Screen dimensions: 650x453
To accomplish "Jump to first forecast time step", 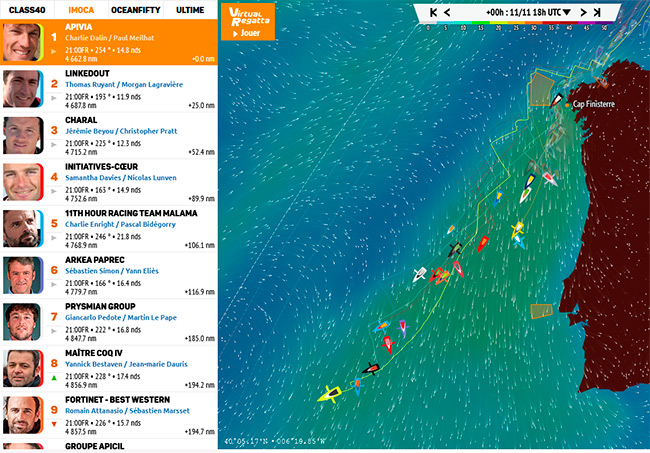I will tap(432, 13).
